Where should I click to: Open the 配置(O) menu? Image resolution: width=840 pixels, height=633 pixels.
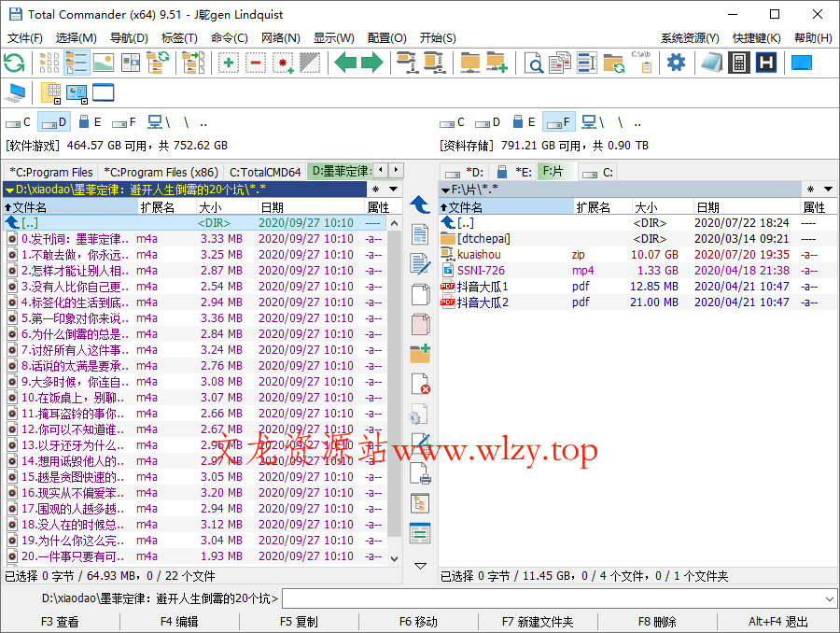pos(386,38)
